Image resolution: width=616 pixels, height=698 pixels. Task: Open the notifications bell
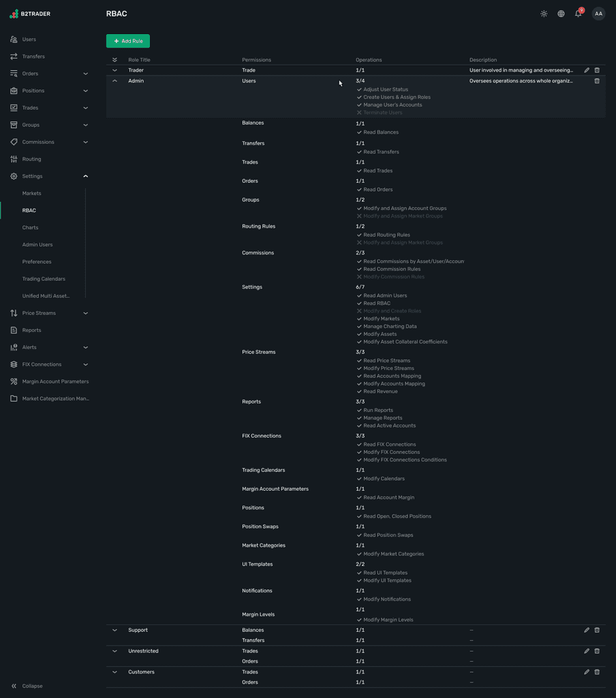[x=578, y=14]
